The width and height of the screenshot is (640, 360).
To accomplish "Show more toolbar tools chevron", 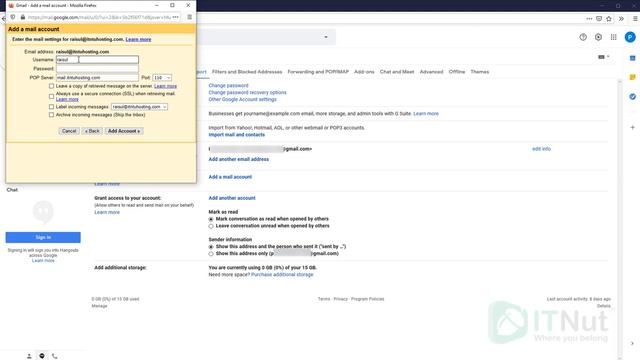I will 621,18.
